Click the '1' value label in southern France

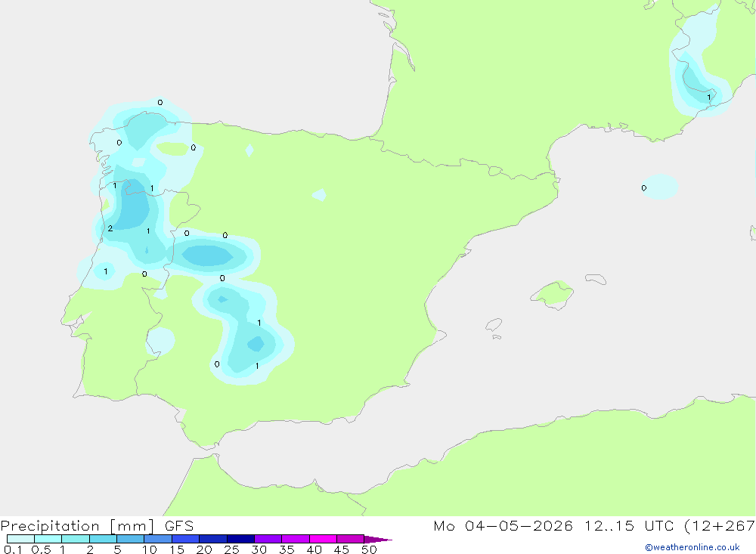click(x=709, y=97)
